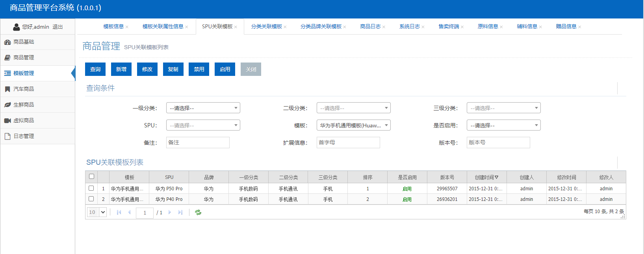The width and height of the screenshot is (644, 254).
Task: Open the page size dropdown showing 10
Action: pos(97,212)
